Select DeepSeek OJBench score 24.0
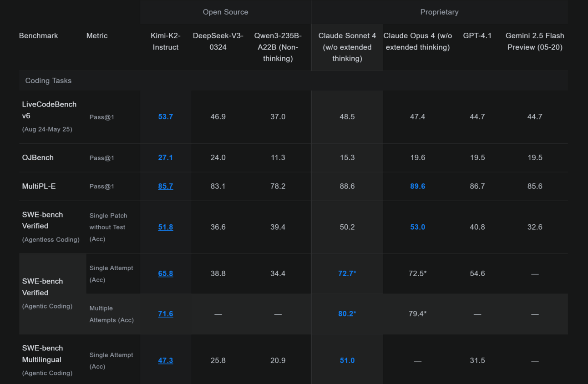 [x=218, y=157]
